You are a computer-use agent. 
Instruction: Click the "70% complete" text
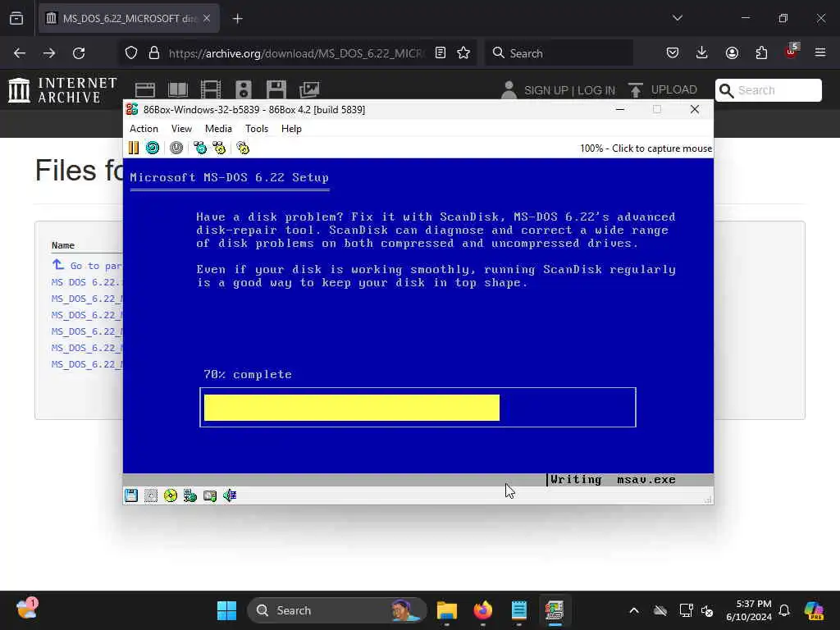(x=248, y=374)
